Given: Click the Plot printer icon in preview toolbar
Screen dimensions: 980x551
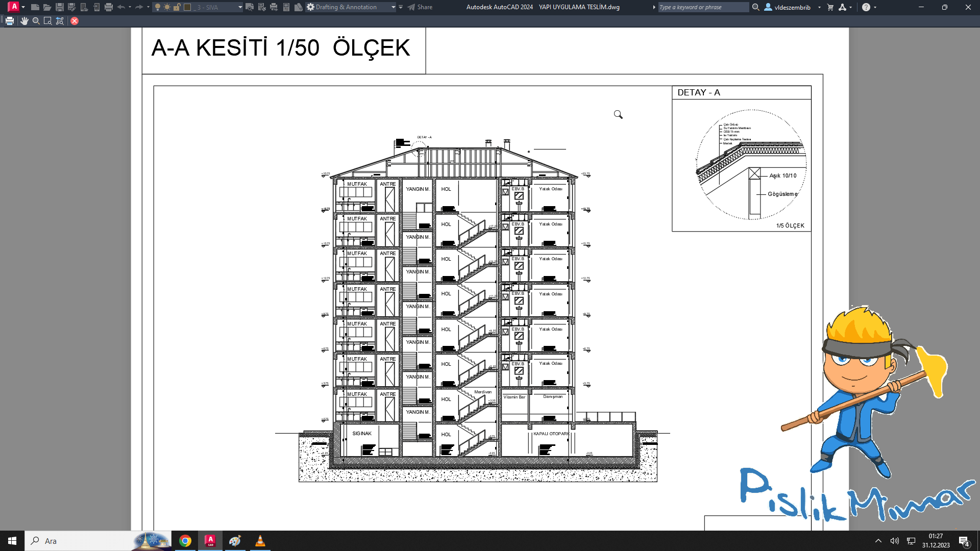Looking at the screenshot, I should 10,21.
